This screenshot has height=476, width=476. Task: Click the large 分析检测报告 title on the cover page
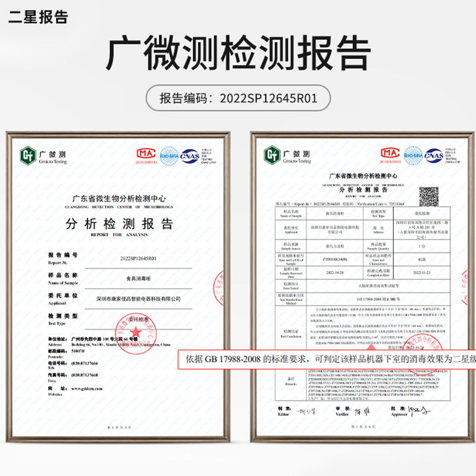tap(120, 224)
